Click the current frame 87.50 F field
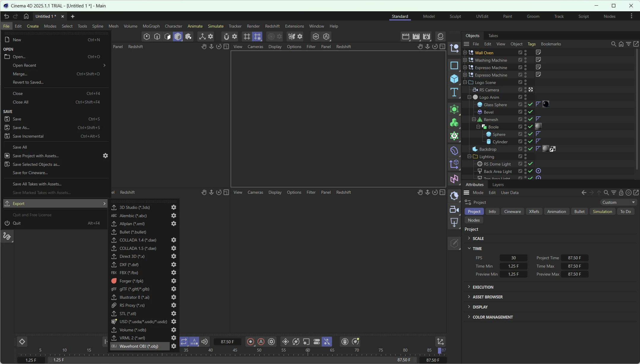 (228, 342)
